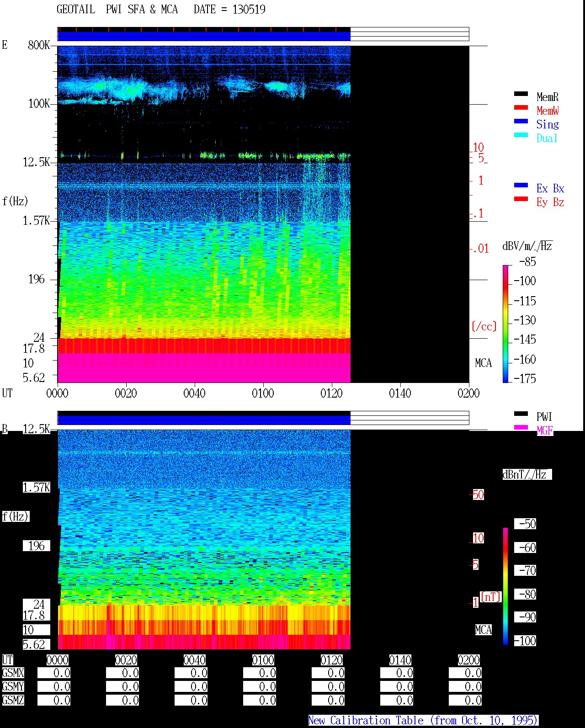Click the Ex Bx legend label
Image resolution: width=585 pixels, height=728 pixels.
(x=550, y=188)
